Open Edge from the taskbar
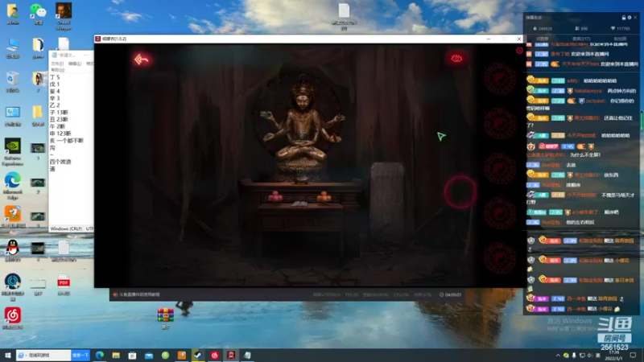The width and height of the screenshot is (644, 362). 99,355
